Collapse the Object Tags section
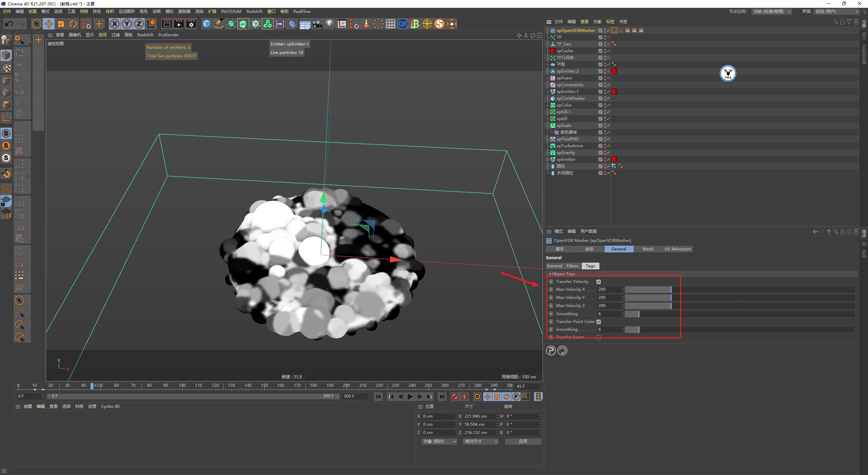Image resolution: width=868 pixels, height=475 pixels. [550, 274]
